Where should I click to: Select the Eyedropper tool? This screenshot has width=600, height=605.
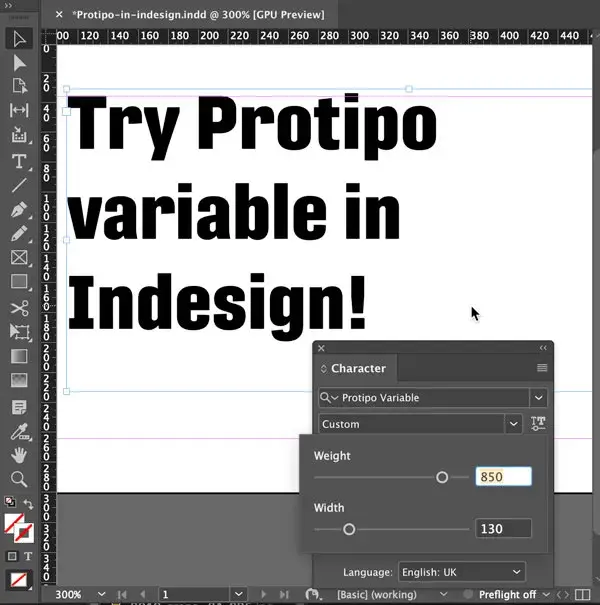click(x=19, y=431)
